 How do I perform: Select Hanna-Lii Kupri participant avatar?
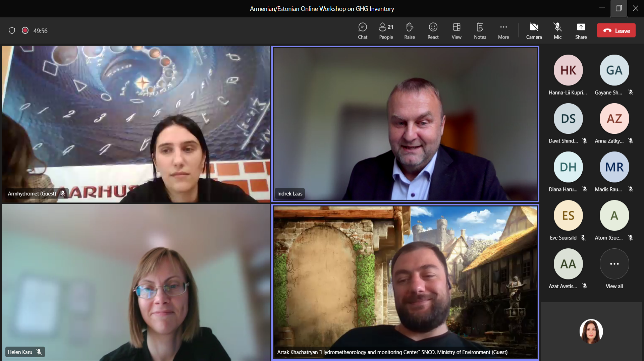click(568, 70)
